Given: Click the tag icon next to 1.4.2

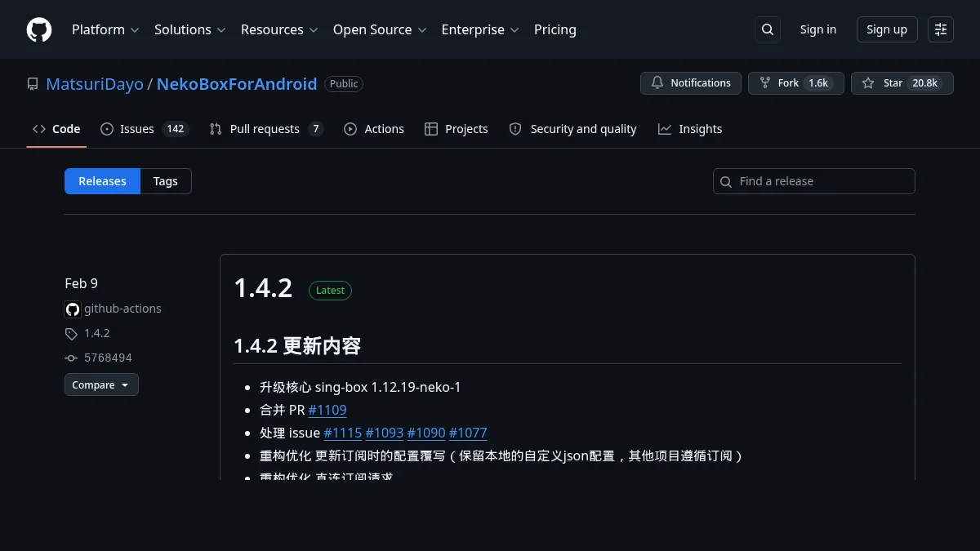Looking at the screenshot, I should (71, 333).
